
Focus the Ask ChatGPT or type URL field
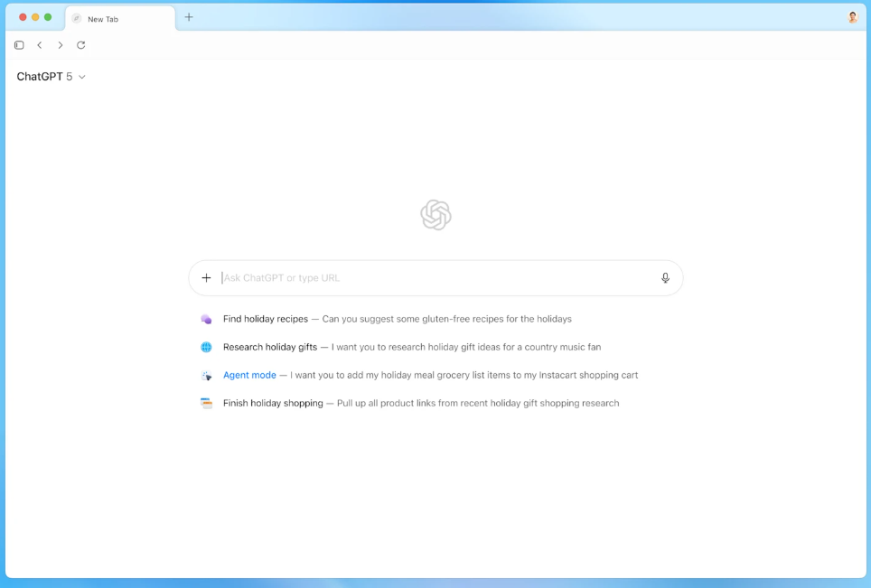[436, 277]
